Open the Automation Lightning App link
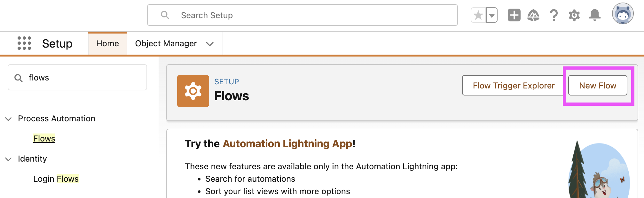 pos(287,144)
